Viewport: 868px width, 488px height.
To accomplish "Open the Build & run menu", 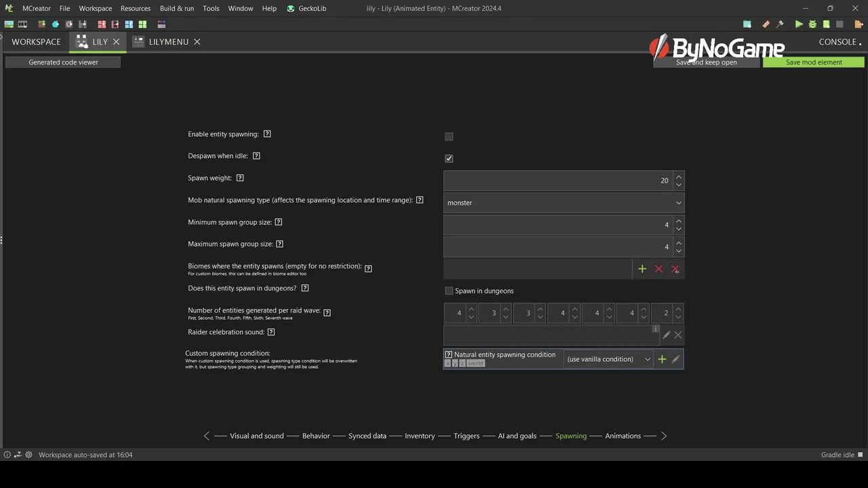I will point(177,8).
